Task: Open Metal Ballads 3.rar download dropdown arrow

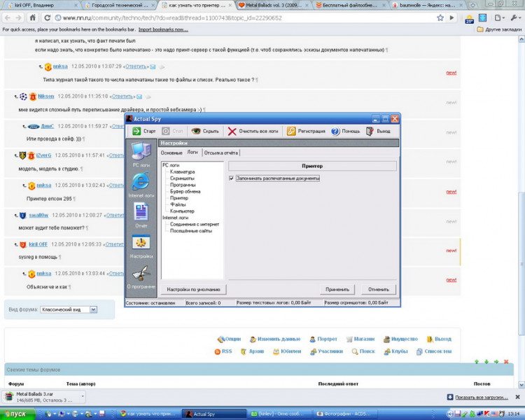Action: tap(83, 397)
